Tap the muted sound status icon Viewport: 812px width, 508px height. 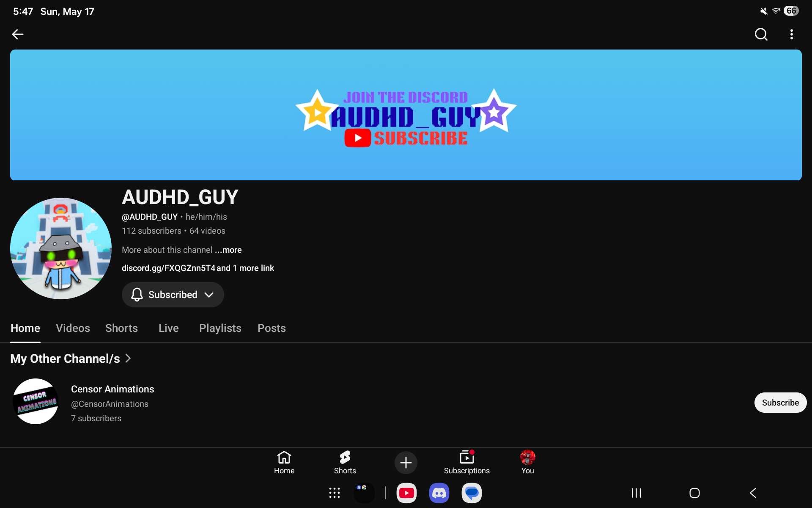[x=764, y=11]
